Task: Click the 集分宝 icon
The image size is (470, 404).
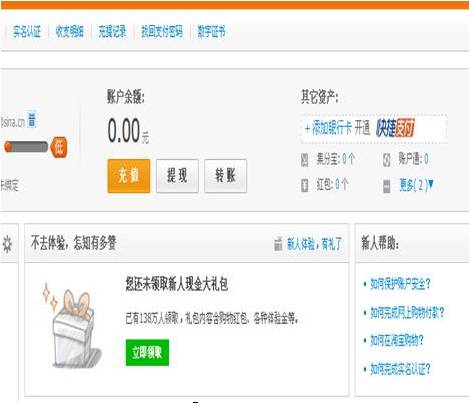Action: click(304, 160)
